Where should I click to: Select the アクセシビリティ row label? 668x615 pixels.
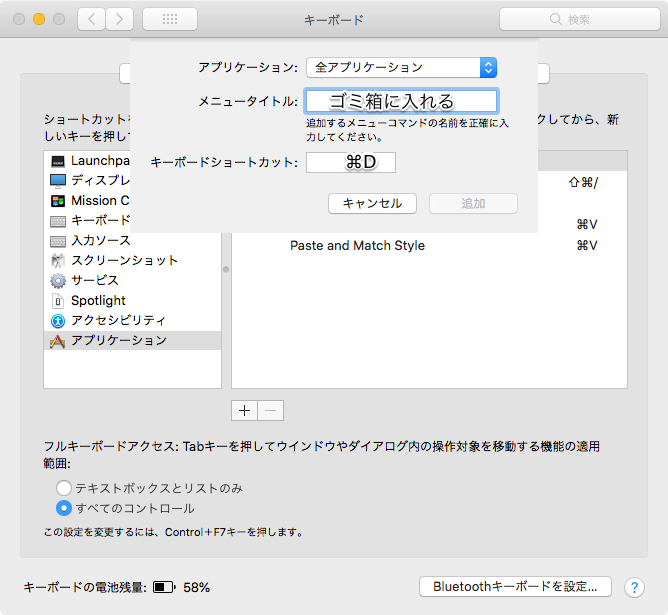tap(118, 320)
